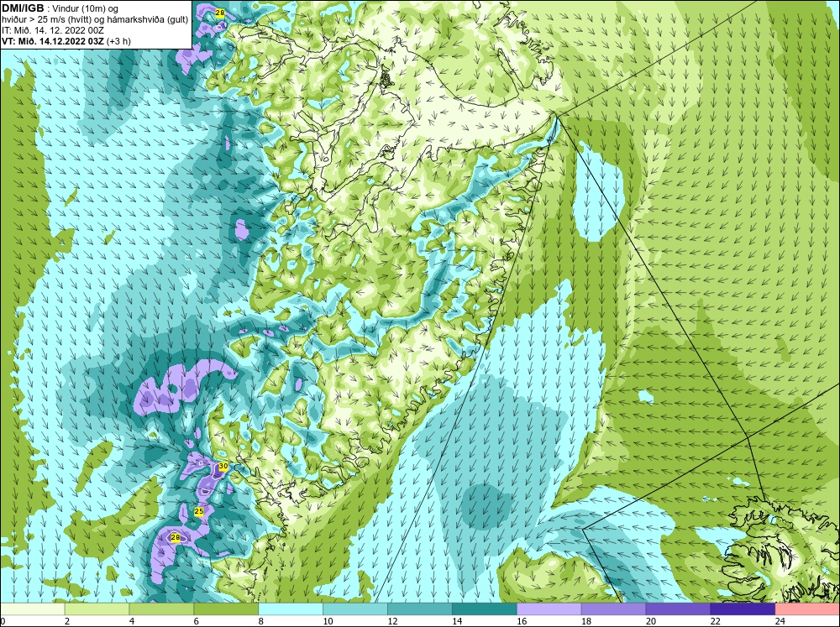Screen dimensions: 840x627
Task: Click the yellow 28 label beside the title box
Action: (219, 13)
